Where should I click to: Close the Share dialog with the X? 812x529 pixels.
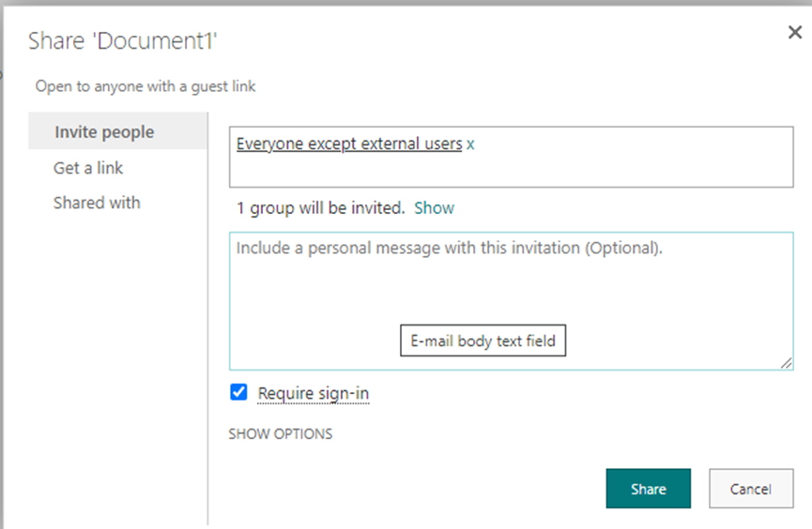pyautogui.click(x=794, y=33)
